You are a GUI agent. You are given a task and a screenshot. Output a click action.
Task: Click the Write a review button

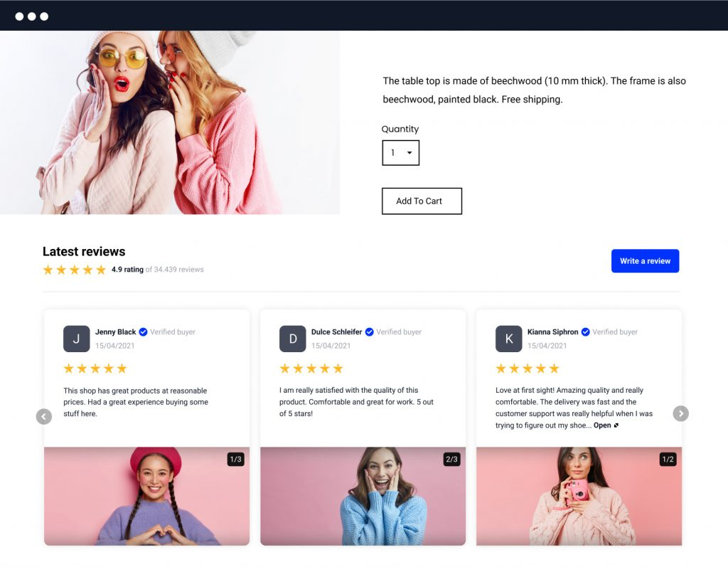(x=645, y=261)
